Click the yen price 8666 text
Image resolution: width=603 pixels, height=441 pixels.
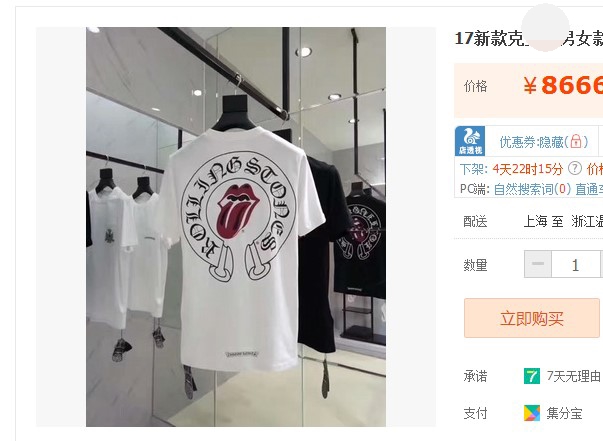click(x=563, y=85)
